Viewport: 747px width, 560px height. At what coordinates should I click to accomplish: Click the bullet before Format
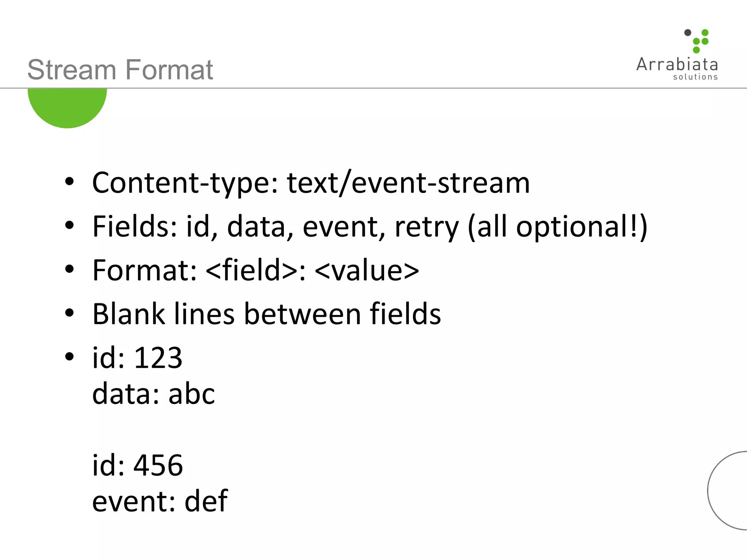pos(69,269)
